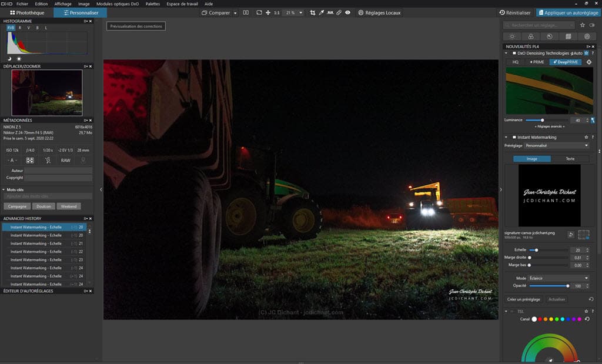Image resolution: width=602 pixels, height=364 pixels.
Task: Browse for watermark image file icon
Action: pyautogui.click(x=571, y=235)
